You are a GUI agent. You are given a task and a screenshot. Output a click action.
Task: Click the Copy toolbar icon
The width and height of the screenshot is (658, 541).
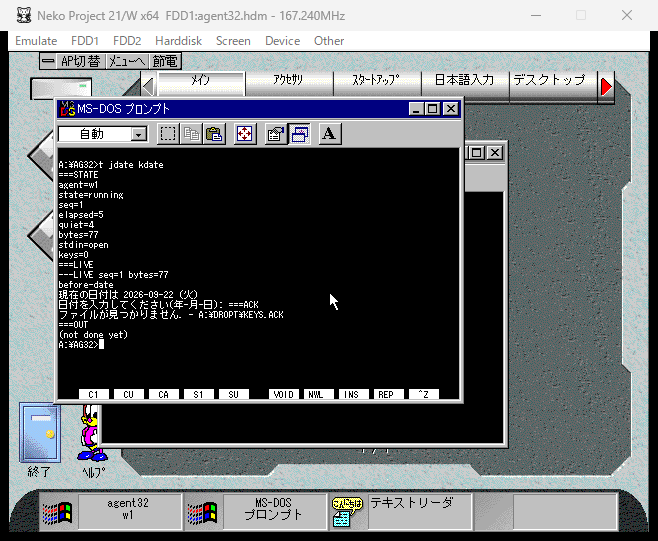[191, 134]
